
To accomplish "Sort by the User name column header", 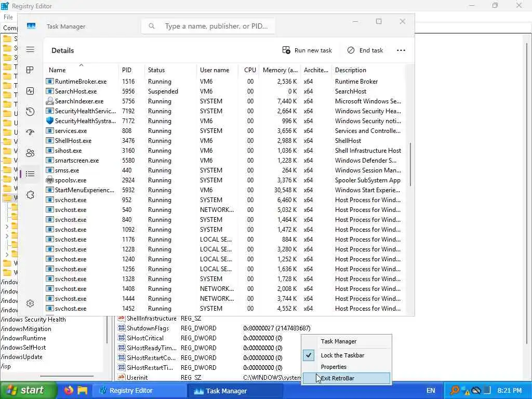I will 217,70.
